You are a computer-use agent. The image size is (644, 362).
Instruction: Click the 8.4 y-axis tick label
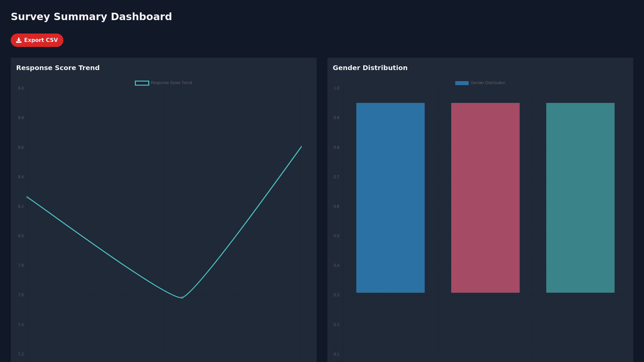point(21,177)
